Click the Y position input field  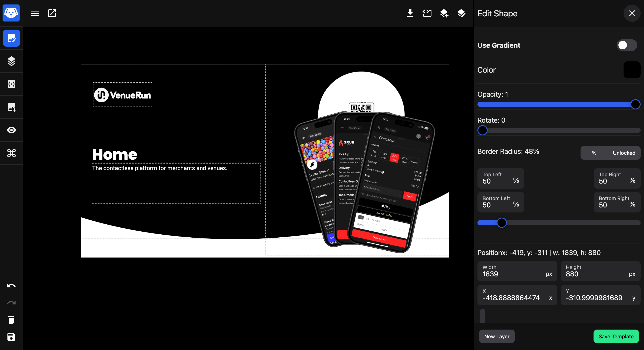coord(600,295)
